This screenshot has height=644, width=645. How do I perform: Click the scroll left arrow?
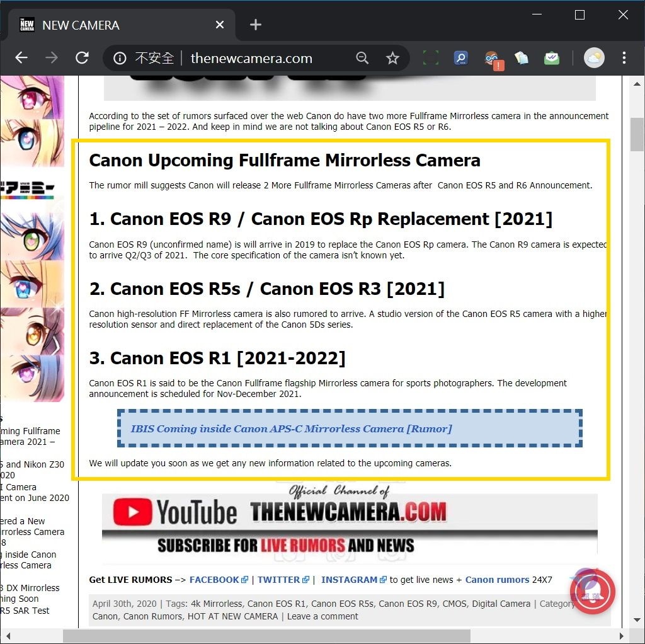pos(8,636)
